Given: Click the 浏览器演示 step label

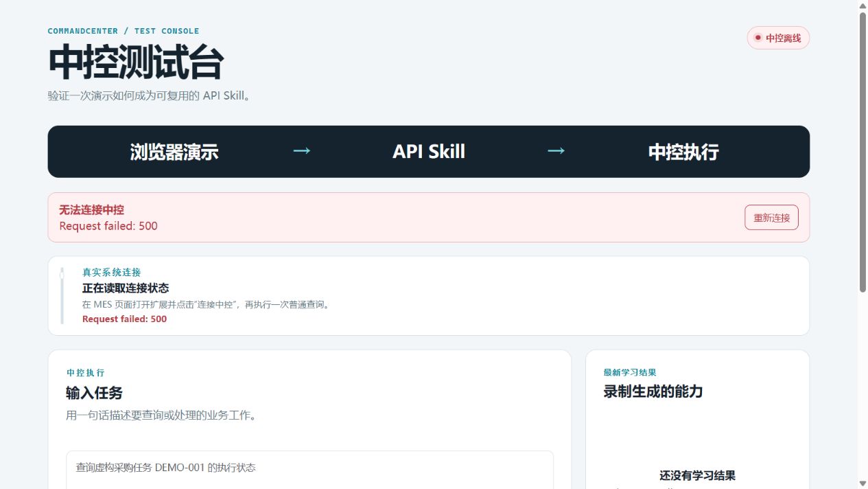Looking at the screenshot, I should click(174, 152).
